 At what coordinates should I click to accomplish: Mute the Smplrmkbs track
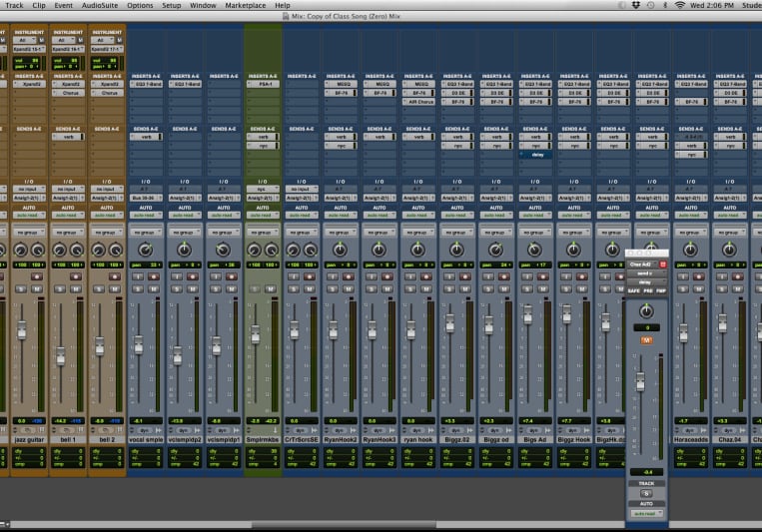(x=271, y=289)
